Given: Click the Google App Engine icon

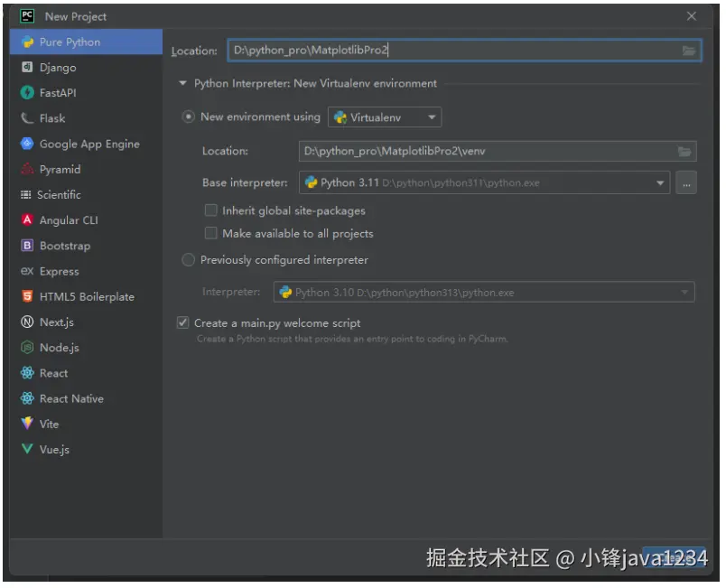Looking at the screenshot, I should coord(27,144).
